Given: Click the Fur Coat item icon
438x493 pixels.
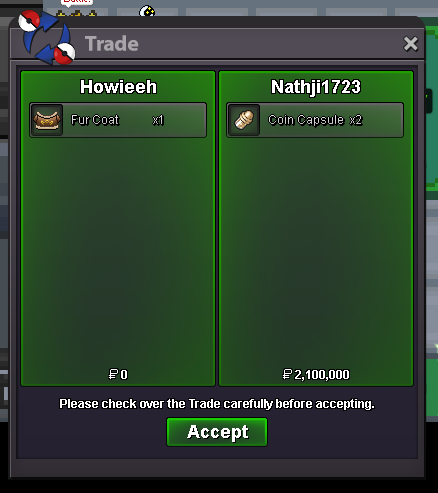Looking at the screenshot, I should point(47,120).
